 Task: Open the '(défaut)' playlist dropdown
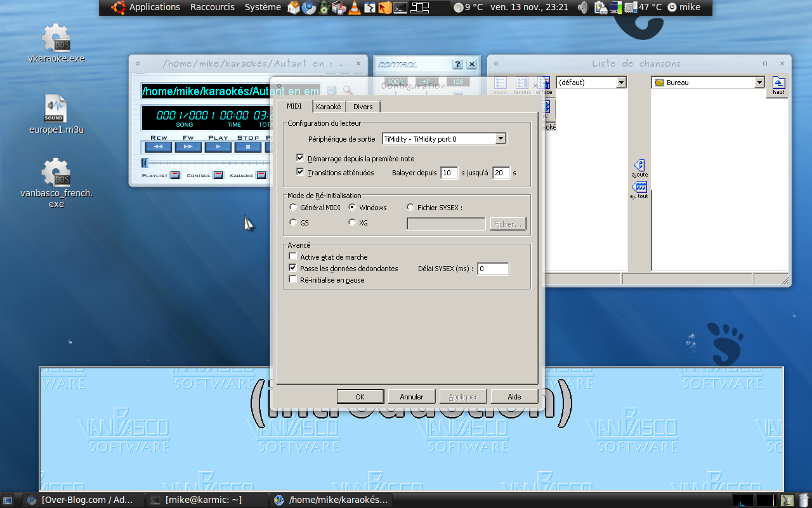[591, 83]
